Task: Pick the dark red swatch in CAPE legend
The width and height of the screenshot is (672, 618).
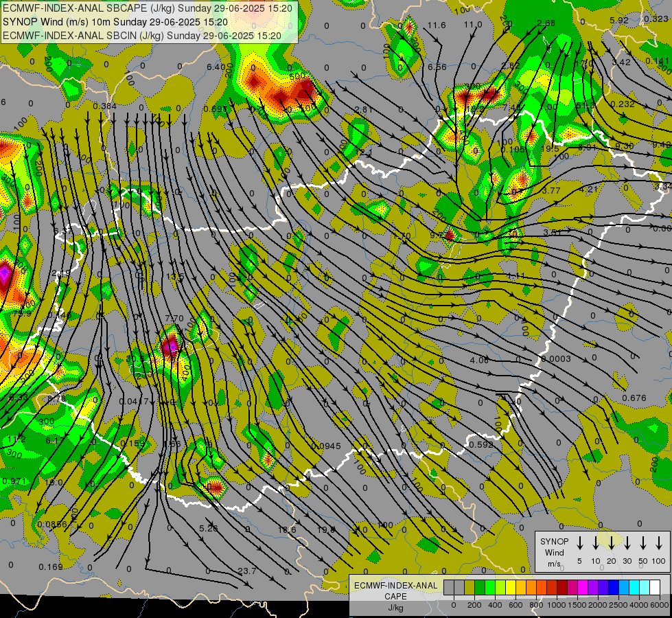Action: pos(562,588)
